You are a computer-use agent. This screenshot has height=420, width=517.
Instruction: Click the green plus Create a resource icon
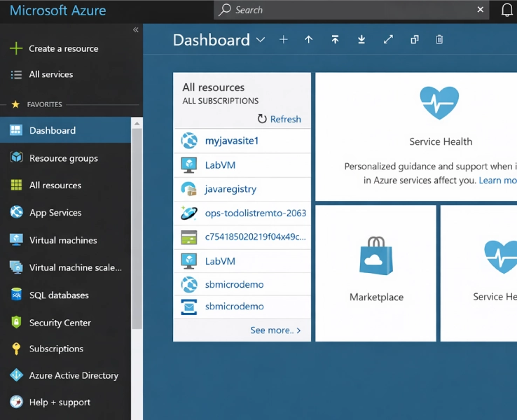pos(16,48)
